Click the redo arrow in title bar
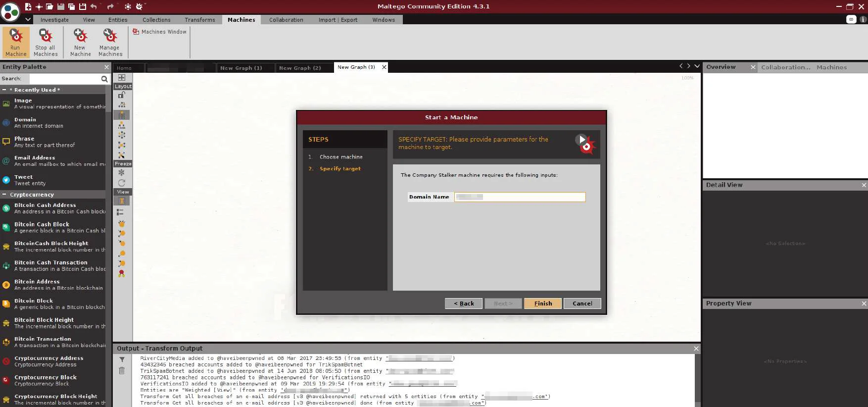868x407 pixels. click(x=110, y=6)
